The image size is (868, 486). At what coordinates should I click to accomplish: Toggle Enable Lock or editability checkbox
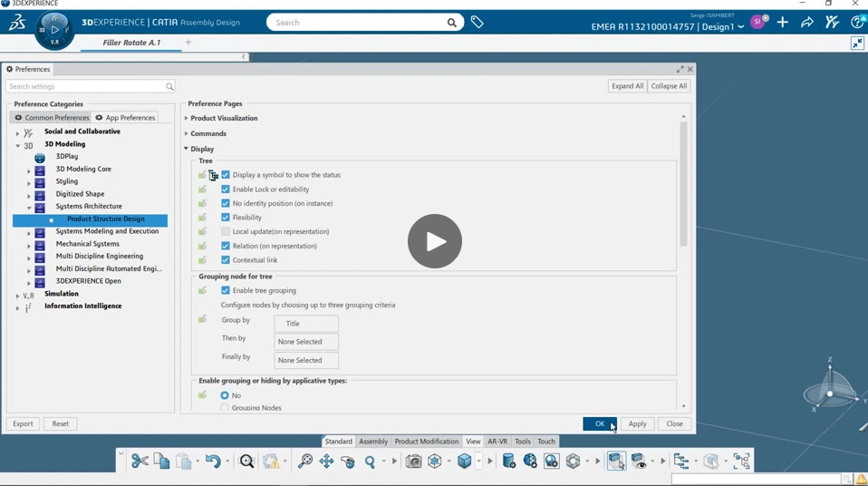(226, 189)
